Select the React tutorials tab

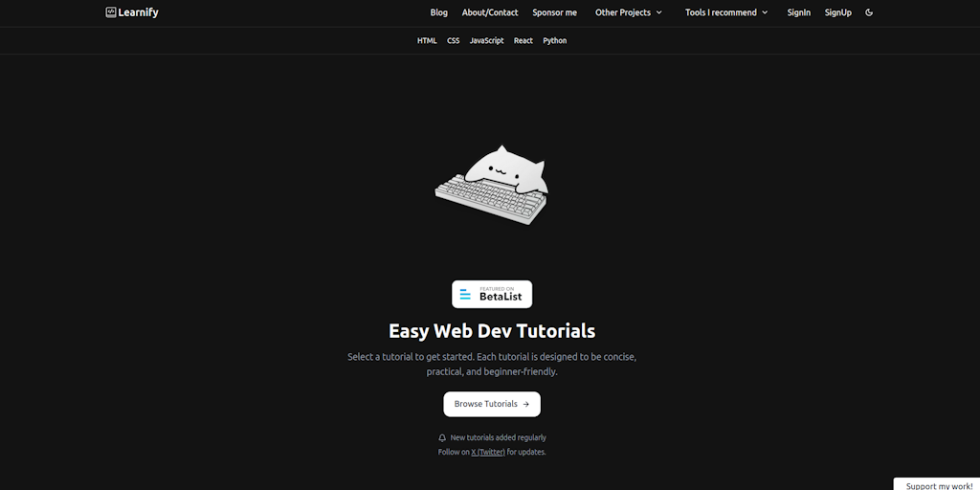(523, 40)
